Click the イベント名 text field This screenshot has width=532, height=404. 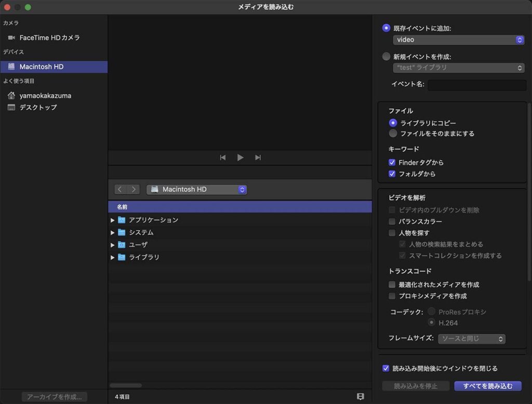point(476,84)
